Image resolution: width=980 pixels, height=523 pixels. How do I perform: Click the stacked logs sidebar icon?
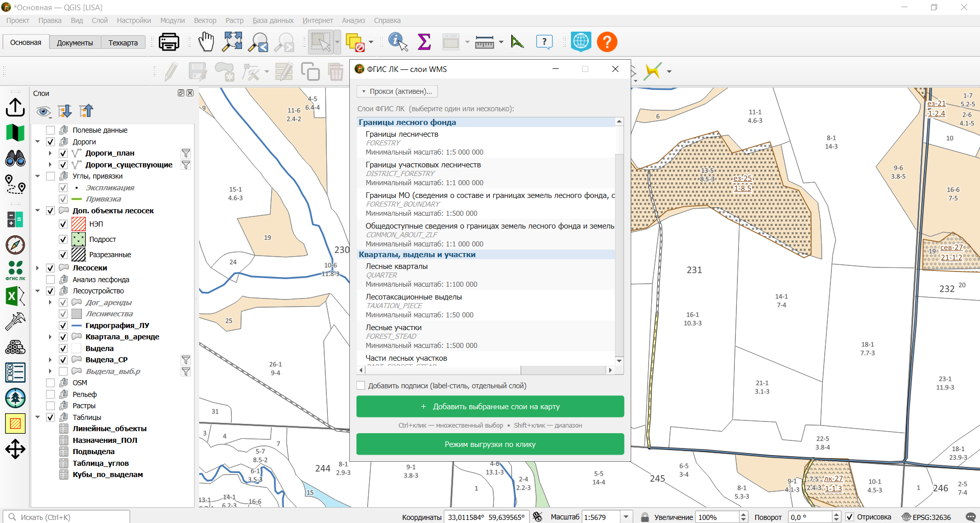click(x=15, y=347)
